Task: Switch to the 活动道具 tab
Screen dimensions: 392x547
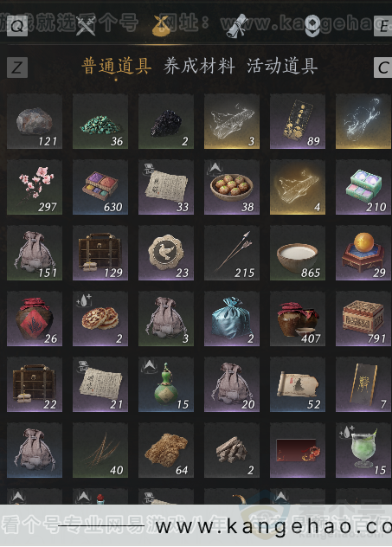Action: [282, 67]
